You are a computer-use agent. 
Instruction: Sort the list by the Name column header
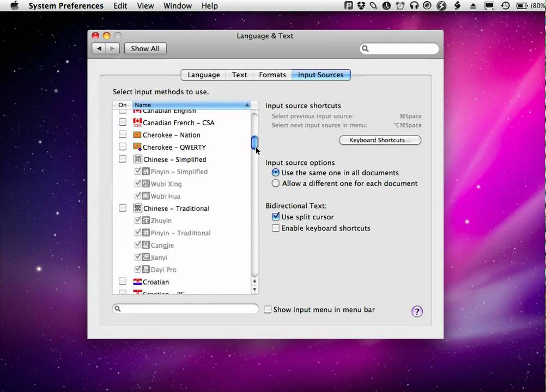point(191,105)
